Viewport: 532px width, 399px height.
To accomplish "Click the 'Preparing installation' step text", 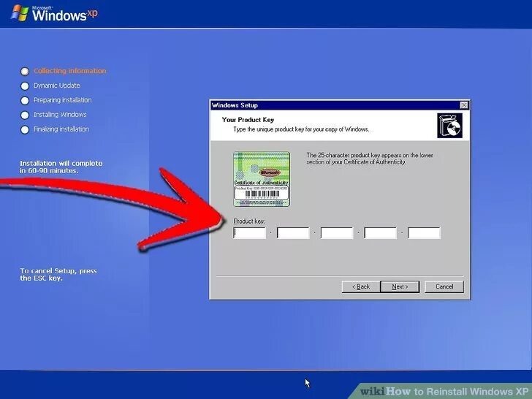I will click(x=62, y=100).
